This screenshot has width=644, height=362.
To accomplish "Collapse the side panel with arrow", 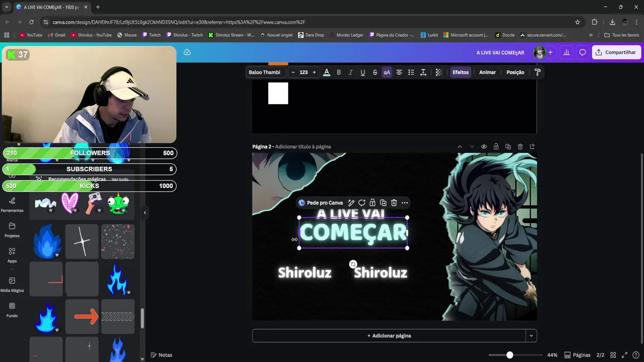I will pos(145,213).
